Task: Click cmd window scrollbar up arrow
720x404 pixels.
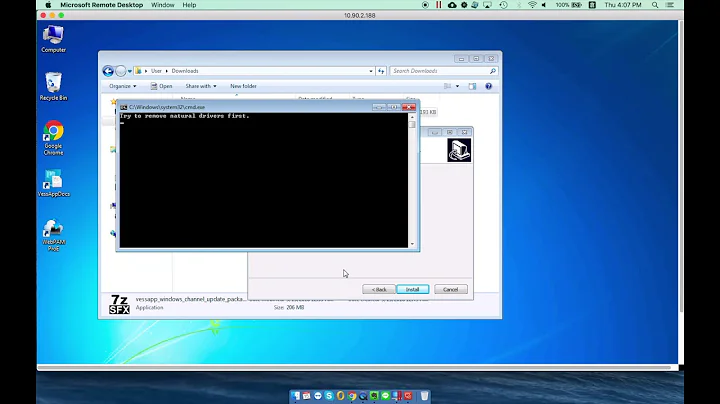Action: coord(412,117)
